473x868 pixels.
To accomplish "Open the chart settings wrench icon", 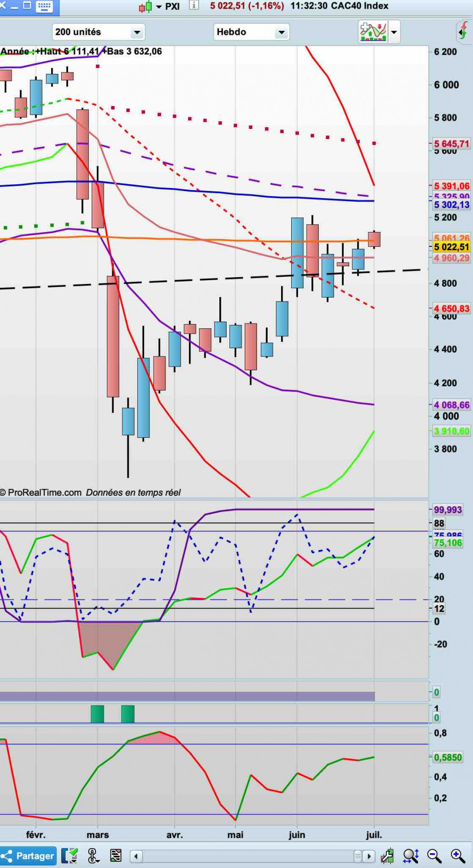I will pyautogui.click(x=387, y=856).
